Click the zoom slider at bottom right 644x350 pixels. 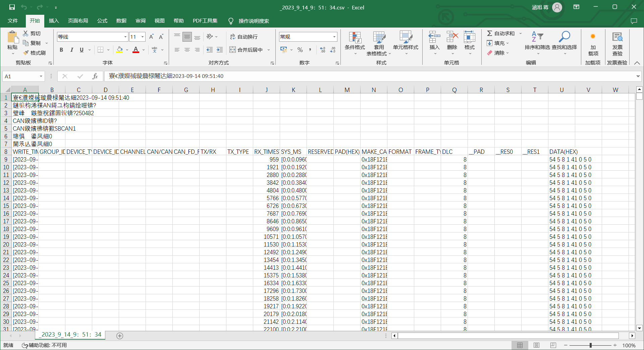tap(590, 345)
